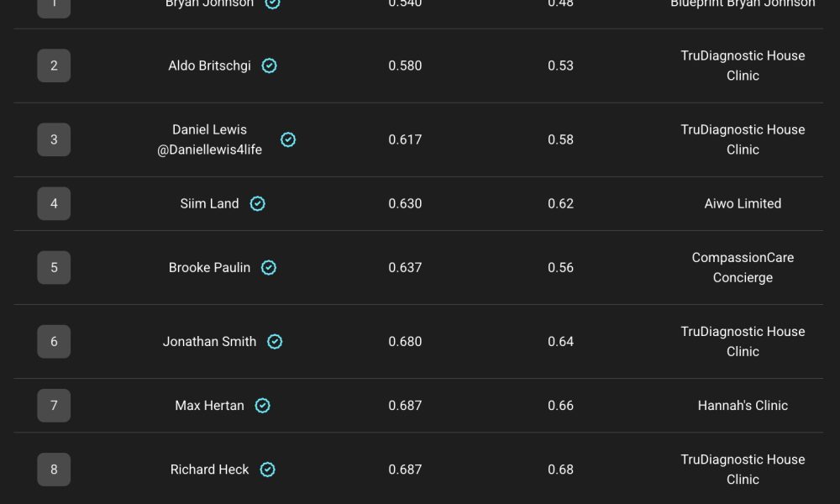Select the rank 5 number badge
The image size is (840, 504).
(x=54, y=267)
